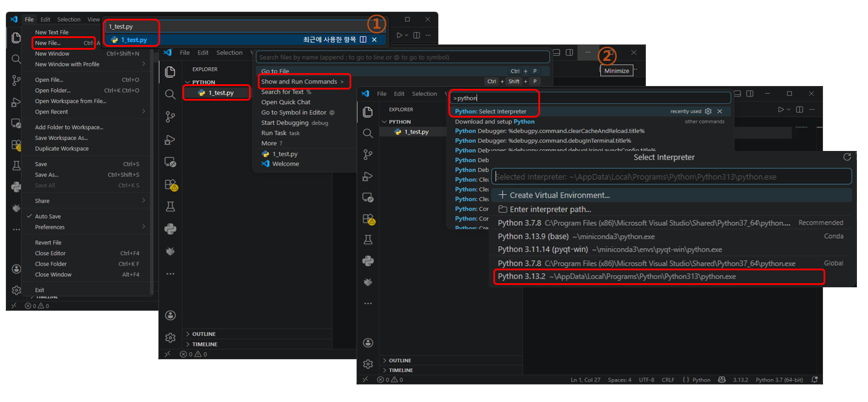
Task: Click the refresh icon in Select Interpreter header
Action: click(x=847, y=157)
